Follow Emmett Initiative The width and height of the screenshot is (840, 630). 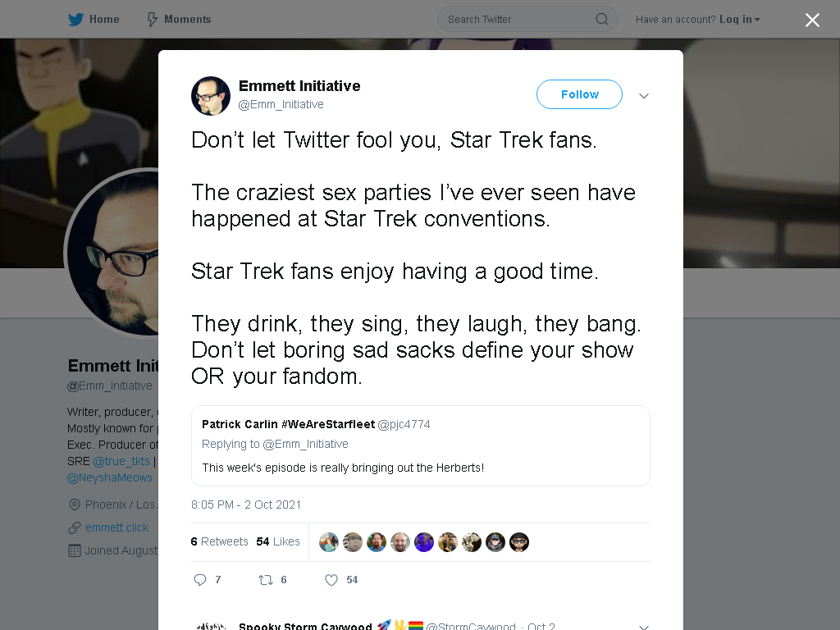pos(579,94)
